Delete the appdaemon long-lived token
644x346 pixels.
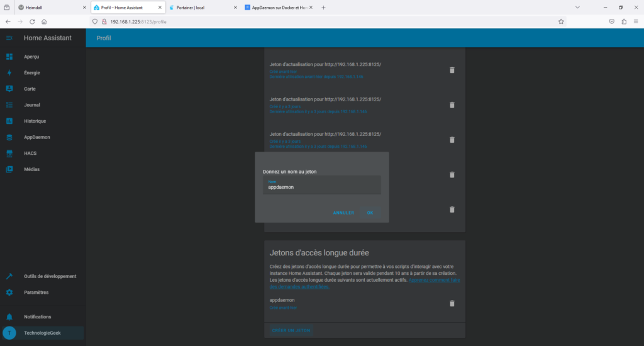[x=452, y=303]
